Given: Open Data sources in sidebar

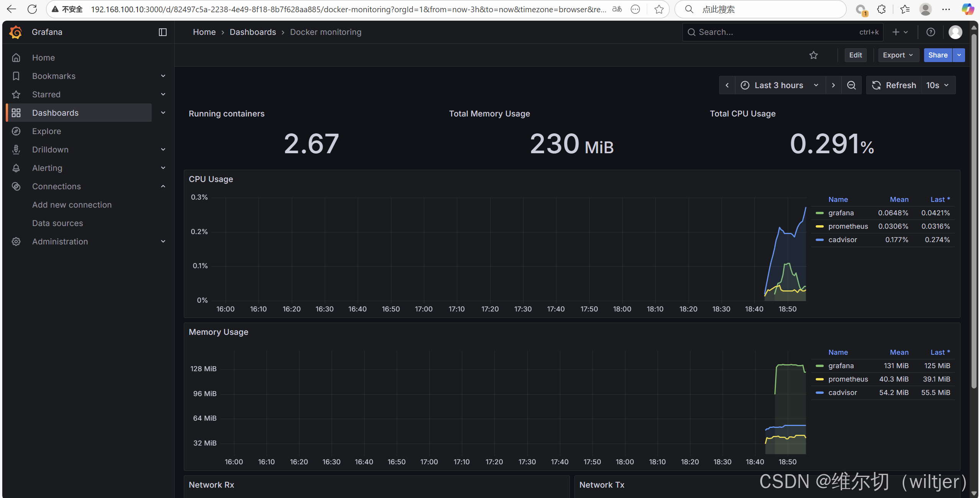Looking at the screenshot, I should 57,223.
